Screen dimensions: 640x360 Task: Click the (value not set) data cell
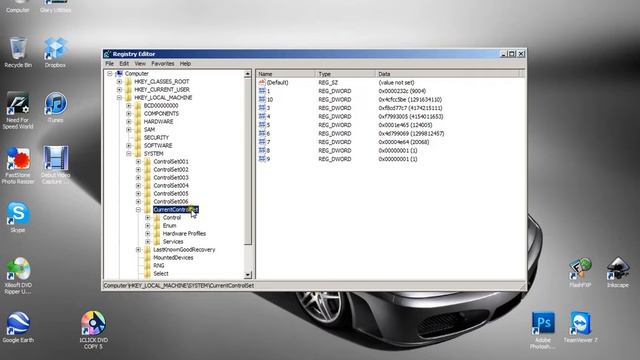pyautogui.click(x=396, y=82)
